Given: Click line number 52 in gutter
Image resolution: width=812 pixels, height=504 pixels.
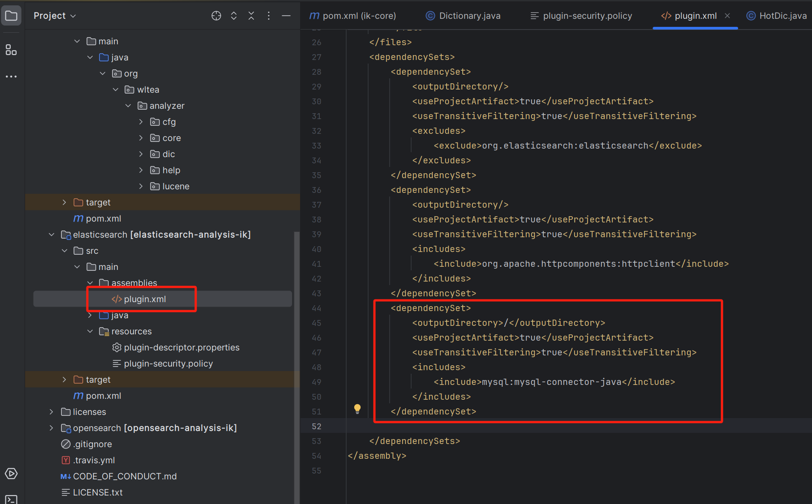Looking at the screenshot, I should 317,426.
